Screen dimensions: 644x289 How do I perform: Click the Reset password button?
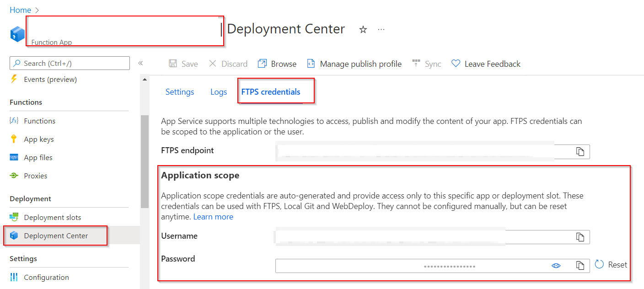tap(611, 264)
